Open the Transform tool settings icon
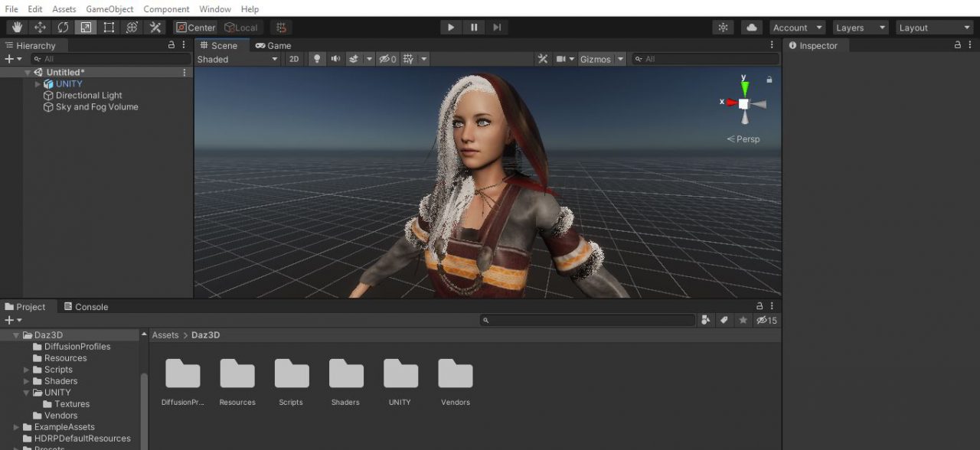Viewport: 980px width, 450px height. (155, 27)
